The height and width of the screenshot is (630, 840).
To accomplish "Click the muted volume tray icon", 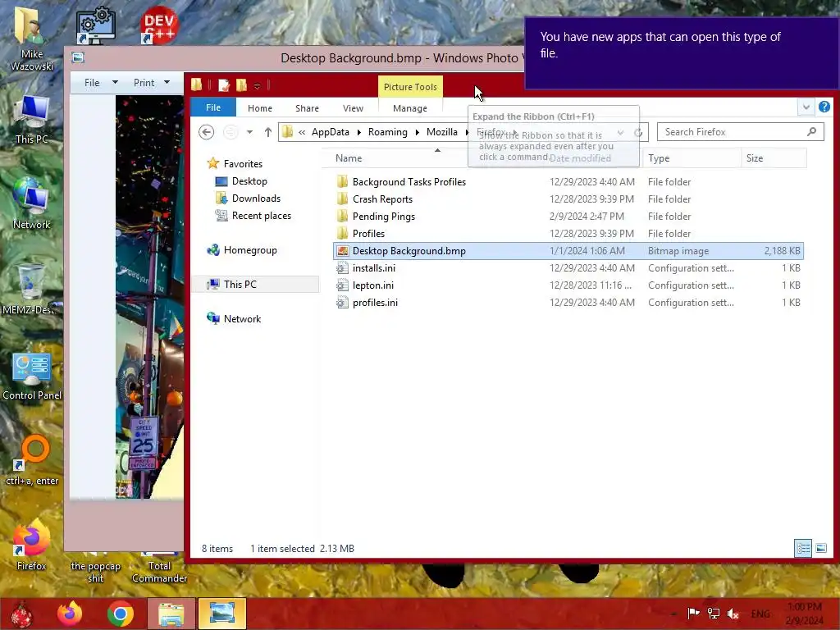I will 733,614.
